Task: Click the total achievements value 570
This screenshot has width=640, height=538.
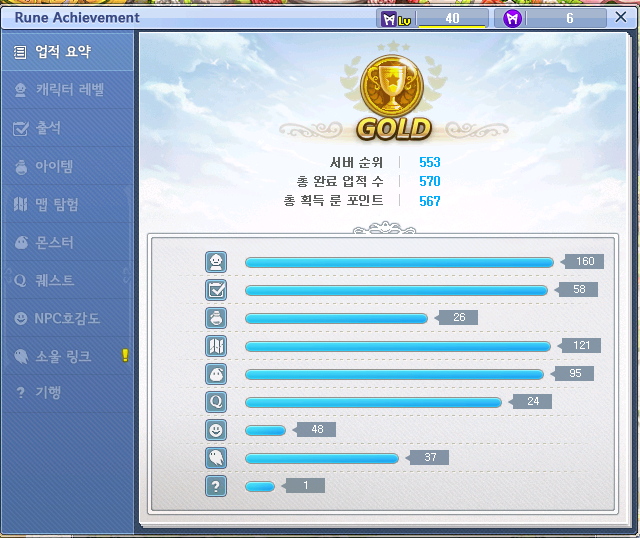Action: [x=430, y=181]
